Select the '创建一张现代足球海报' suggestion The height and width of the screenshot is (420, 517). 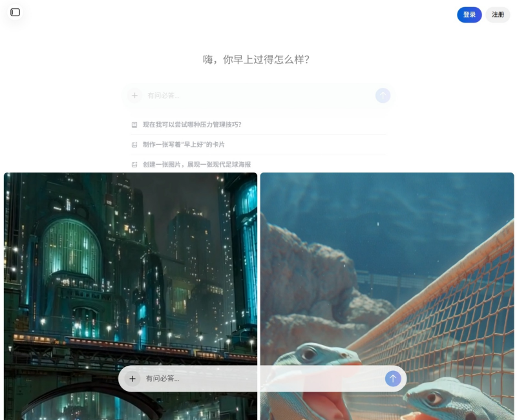[x=196, y=163]
